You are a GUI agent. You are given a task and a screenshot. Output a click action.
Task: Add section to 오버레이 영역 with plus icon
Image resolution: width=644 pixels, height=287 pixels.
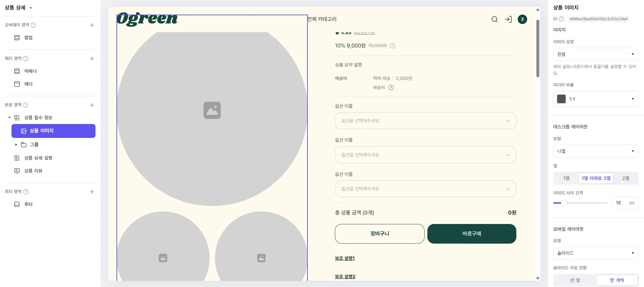pyautogui.click(x=92, y=25)
